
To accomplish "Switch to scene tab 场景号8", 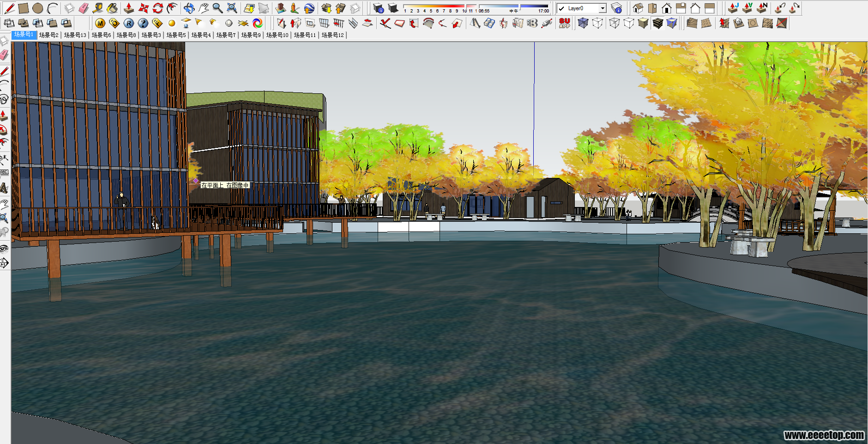I will 127,35.
